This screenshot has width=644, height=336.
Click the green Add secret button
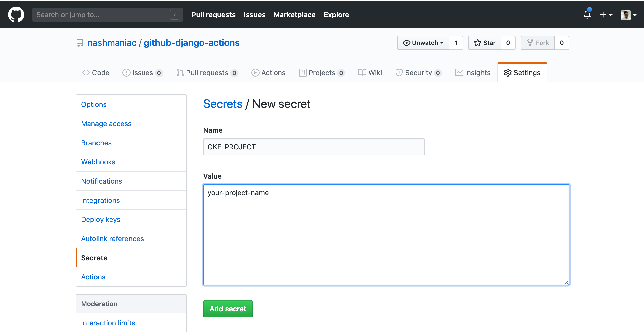click(228, 309)
